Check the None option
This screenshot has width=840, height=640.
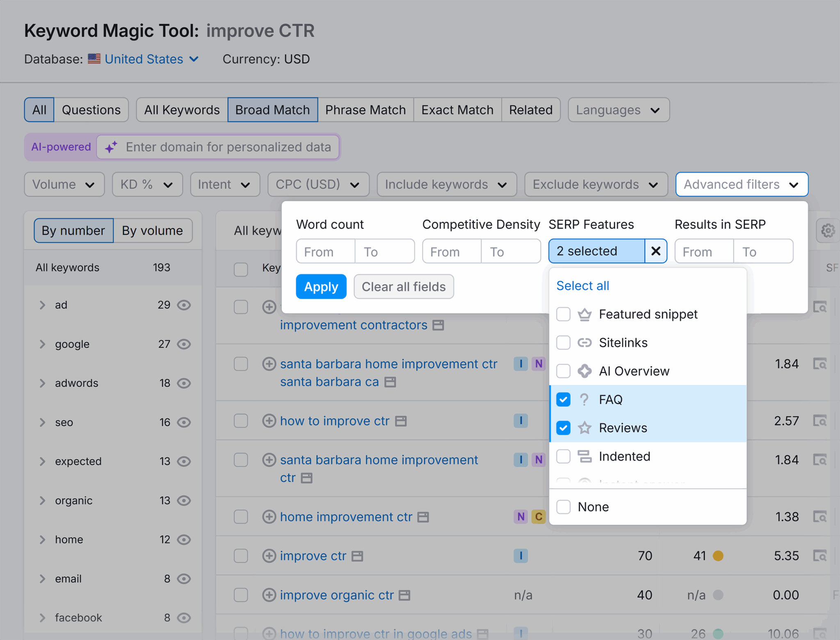click(563, 507)
